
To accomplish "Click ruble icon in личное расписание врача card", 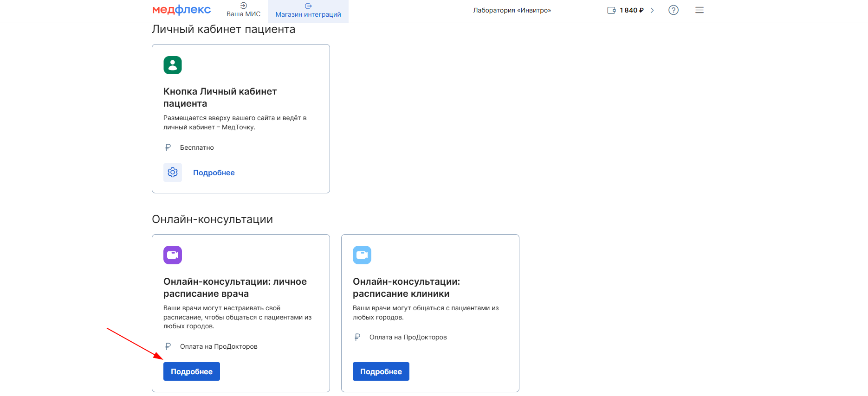I will point(168,346).
